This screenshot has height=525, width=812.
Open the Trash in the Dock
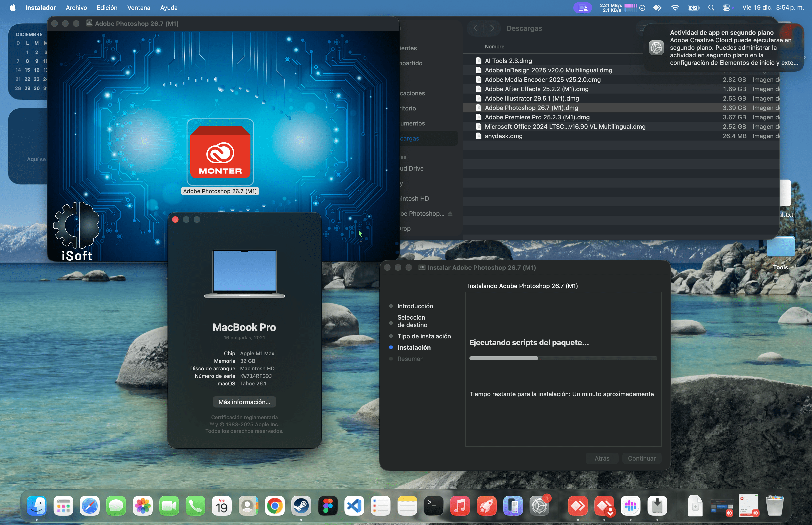[774, 506]
